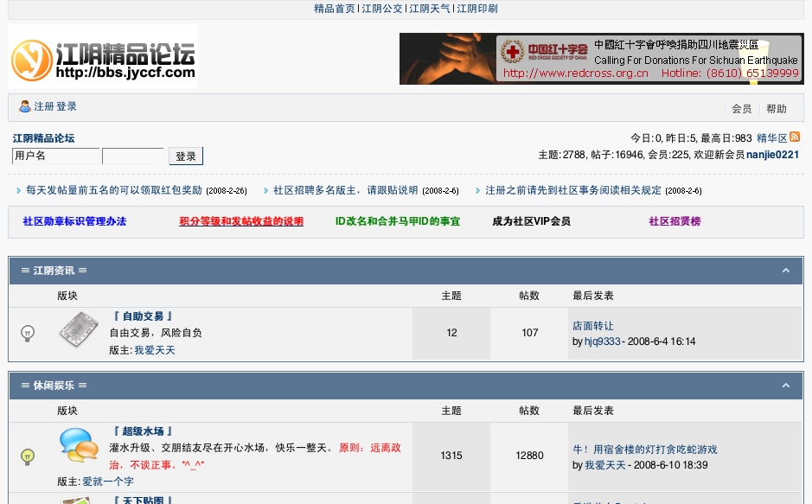Image resolution: width=812 pixels, height=504 pixels.
Task: Click the user avatar icon beside 注册
Action: coord(25,106)
